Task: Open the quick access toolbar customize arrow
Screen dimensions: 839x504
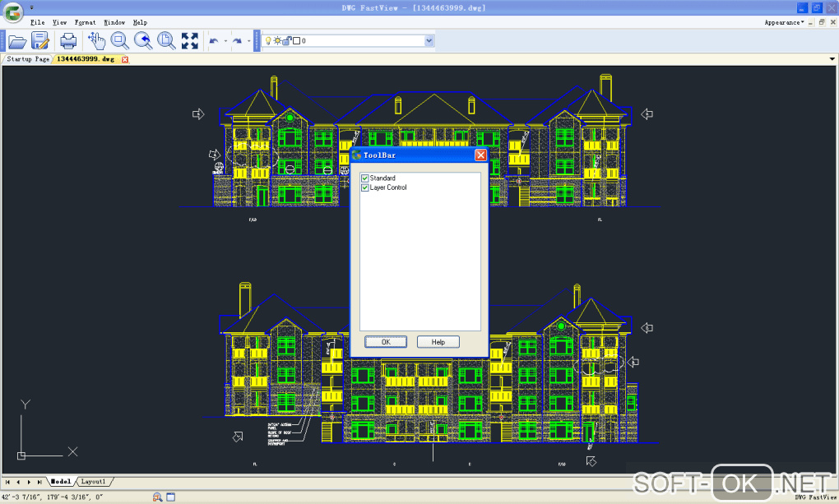Action: coord(31,7)
